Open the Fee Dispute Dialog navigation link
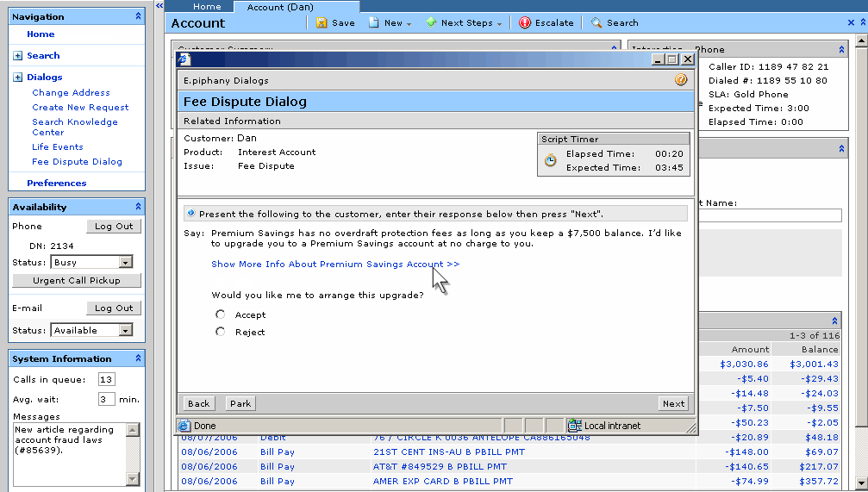868x492 pixels. tap(77, 162)
